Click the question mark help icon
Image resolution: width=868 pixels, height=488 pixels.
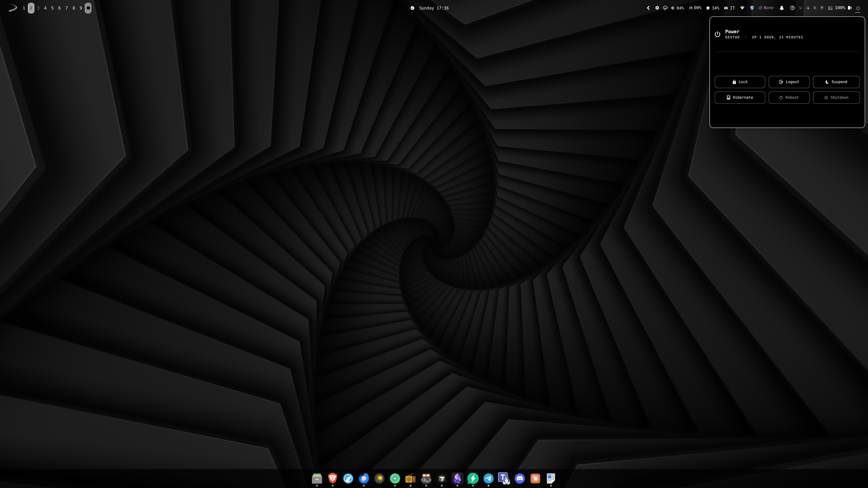tap(792, 8)
